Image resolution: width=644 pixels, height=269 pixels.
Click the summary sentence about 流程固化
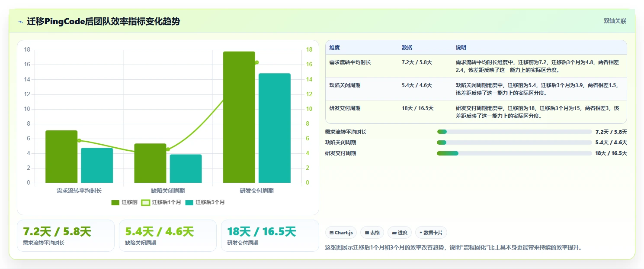[454, 247]
